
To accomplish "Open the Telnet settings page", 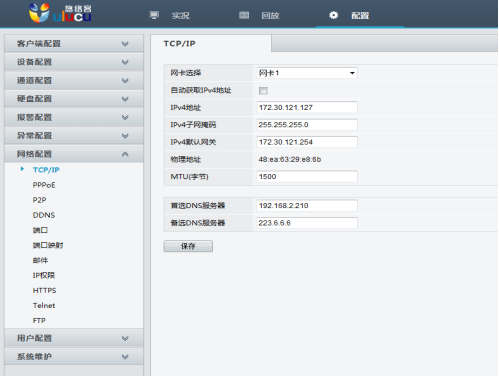I will point(44,305).
